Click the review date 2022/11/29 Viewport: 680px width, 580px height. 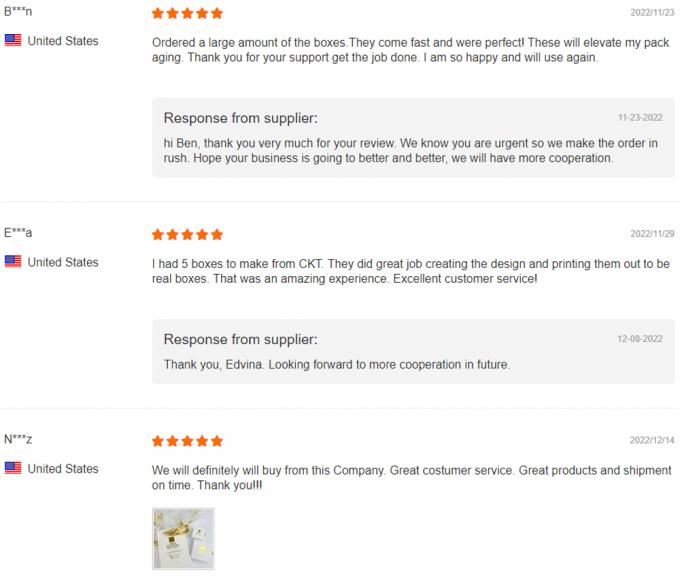pos(652,234)
